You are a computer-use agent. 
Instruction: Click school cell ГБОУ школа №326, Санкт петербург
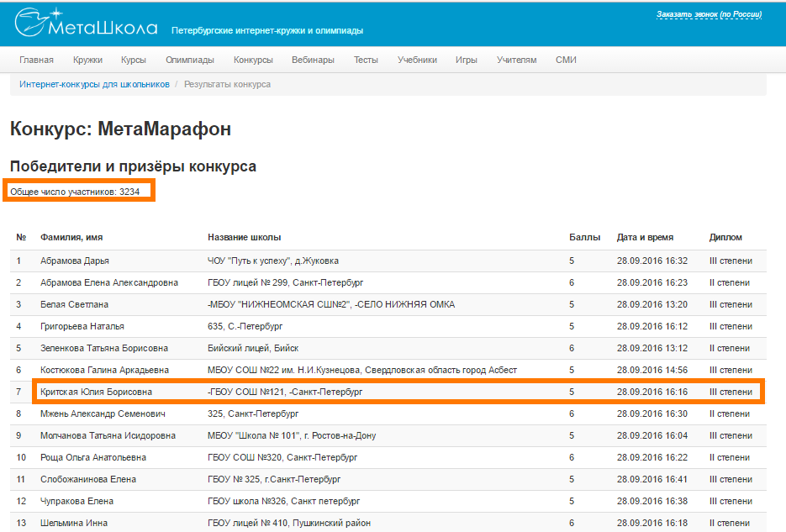(284, 501)
